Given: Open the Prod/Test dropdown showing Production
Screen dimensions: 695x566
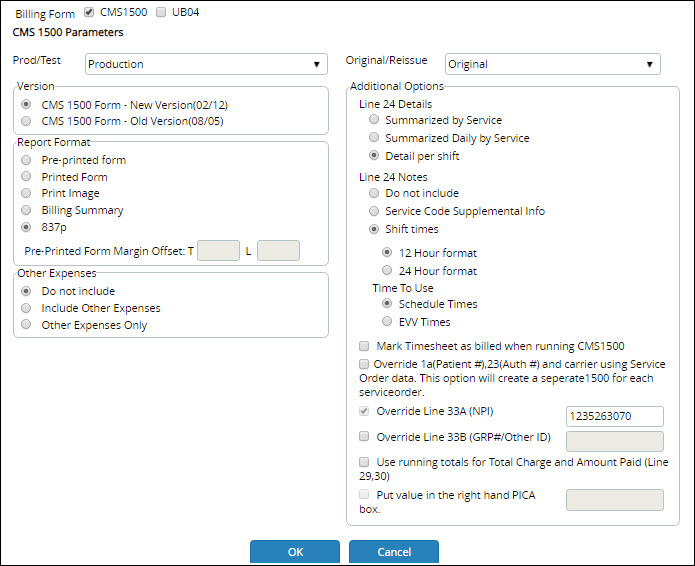Looking at the screenshot, I should pos(206,64).
